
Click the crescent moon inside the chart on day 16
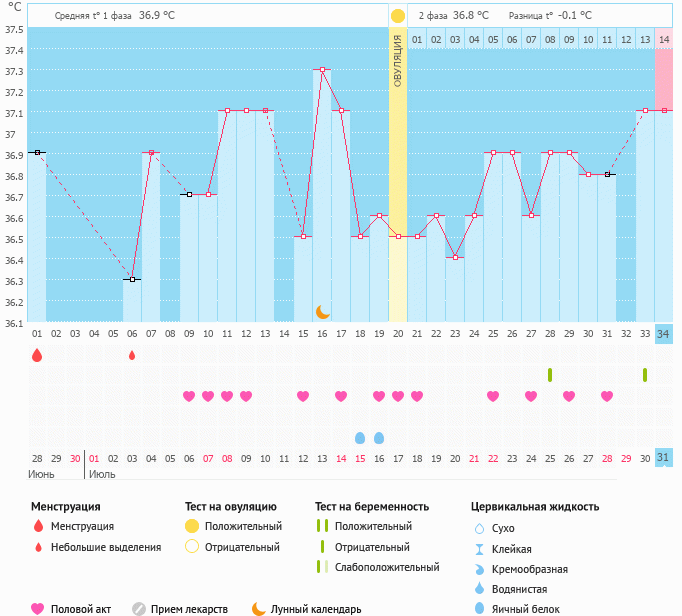(x=322, y=312)
